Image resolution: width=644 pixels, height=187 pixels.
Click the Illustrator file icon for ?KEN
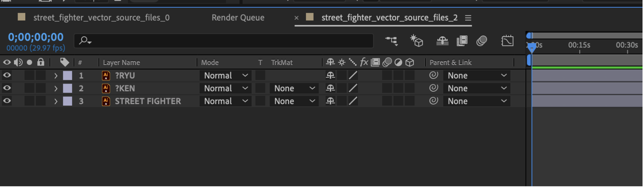pos(106,88)
